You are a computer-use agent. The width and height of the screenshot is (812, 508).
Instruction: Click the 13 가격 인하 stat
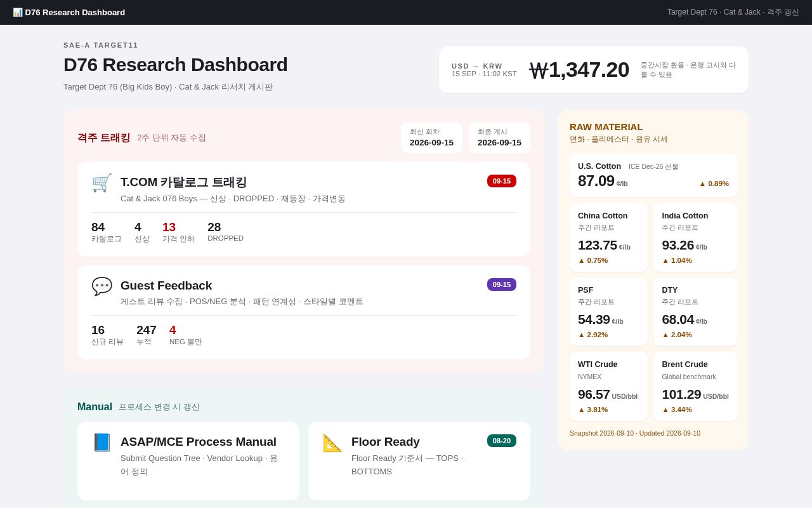pyautogui.click(x=178, y=232)
